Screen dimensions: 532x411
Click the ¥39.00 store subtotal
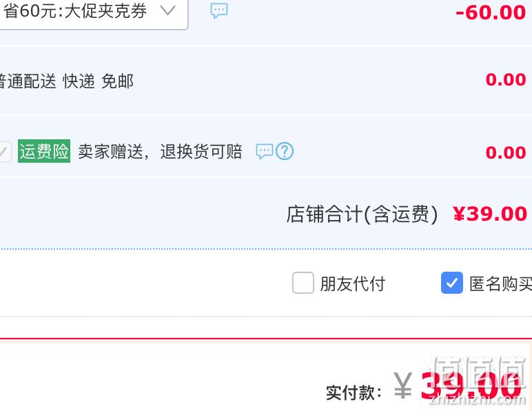point(490,214)
